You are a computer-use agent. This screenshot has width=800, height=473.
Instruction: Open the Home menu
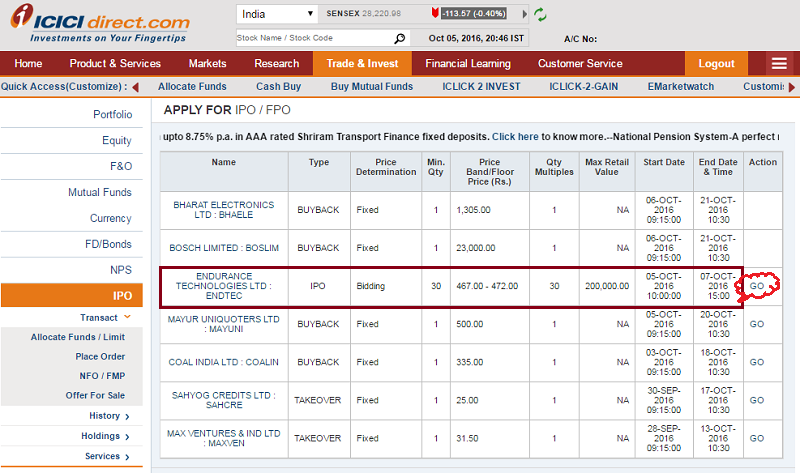click(28, 63)
